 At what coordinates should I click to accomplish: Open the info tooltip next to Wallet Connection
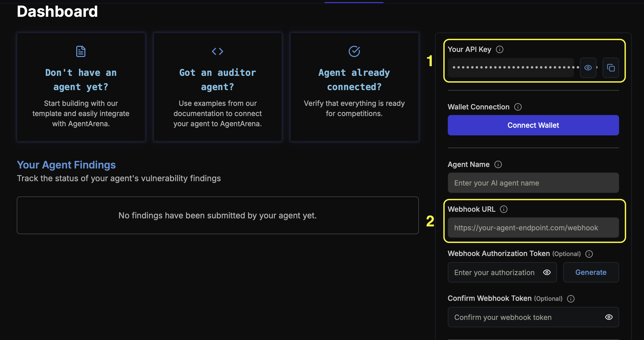518,107
